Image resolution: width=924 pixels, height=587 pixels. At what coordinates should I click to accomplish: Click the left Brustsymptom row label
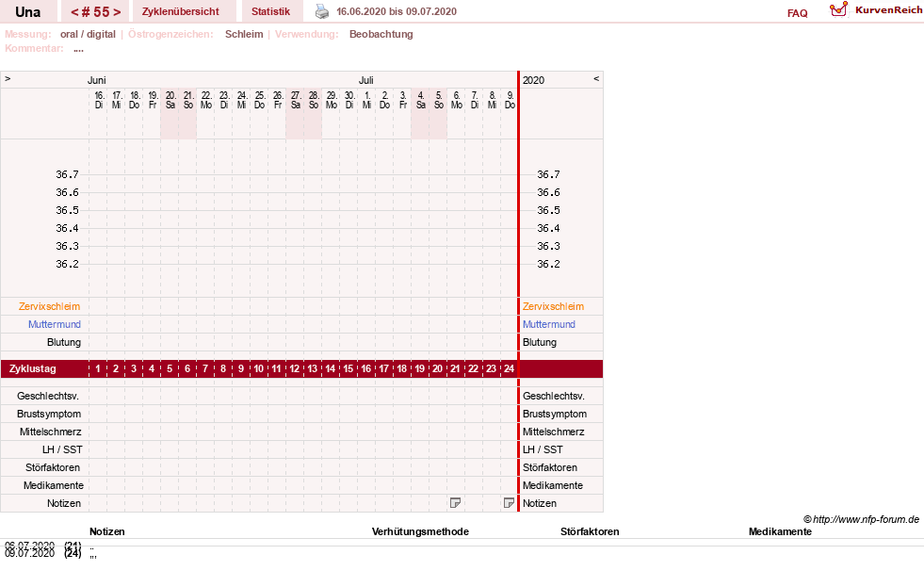point(49,414)
